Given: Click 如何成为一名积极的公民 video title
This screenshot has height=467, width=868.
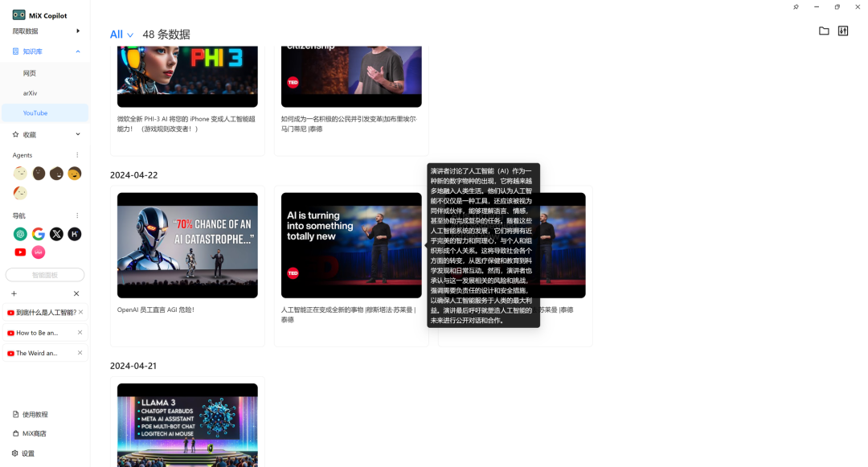Looking at the screenshot, I should click(x=349, y=124).
